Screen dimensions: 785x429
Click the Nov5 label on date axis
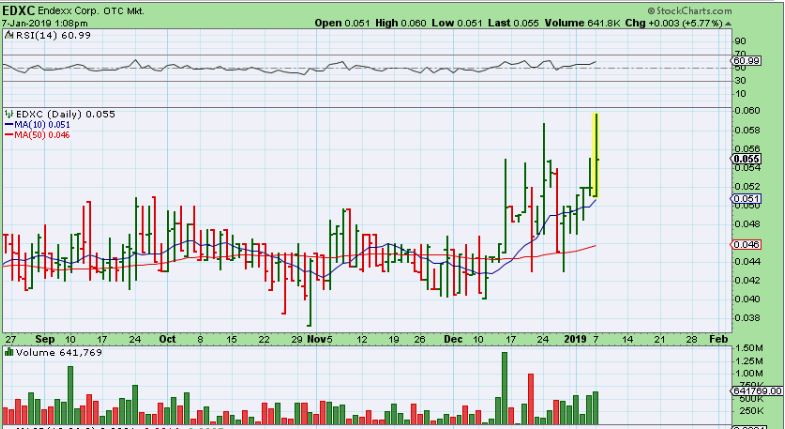(319, 339)
